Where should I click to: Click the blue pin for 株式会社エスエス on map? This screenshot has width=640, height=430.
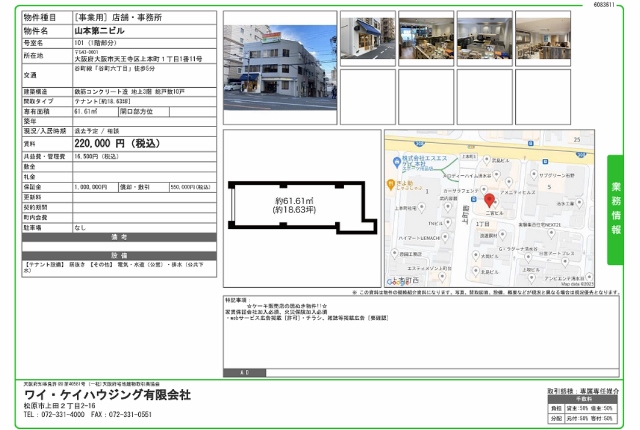396,162
